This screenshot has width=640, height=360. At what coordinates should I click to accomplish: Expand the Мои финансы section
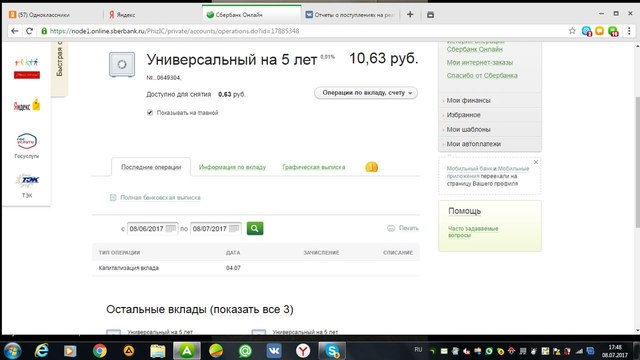468,100
